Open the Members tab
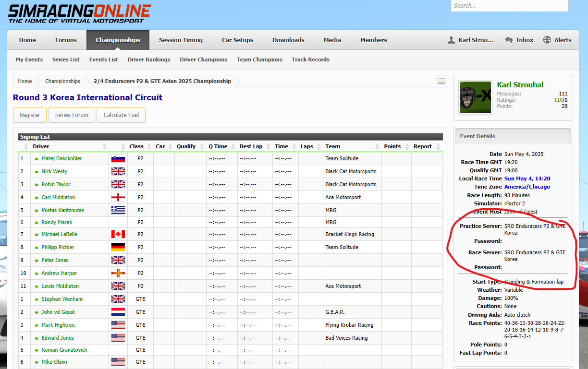This screenshot has height=369, width=588. (374, 40)
